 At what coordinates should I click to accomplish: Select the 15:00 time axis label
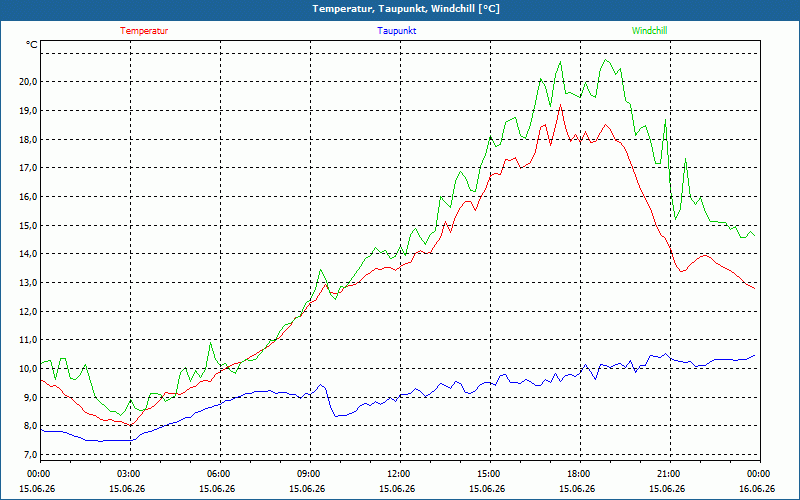point(489,474)
